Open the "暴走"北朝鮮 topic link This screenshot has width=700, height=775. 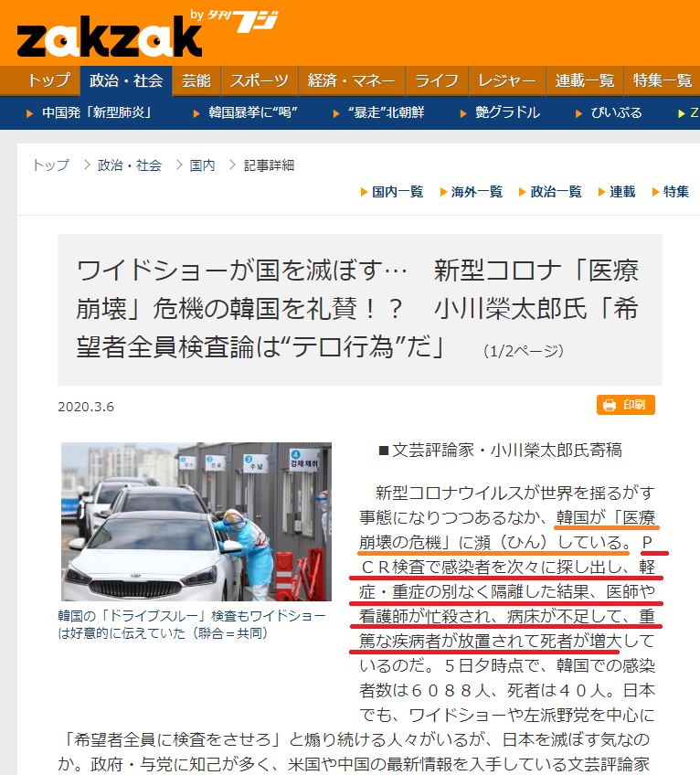tap(386, 112)
